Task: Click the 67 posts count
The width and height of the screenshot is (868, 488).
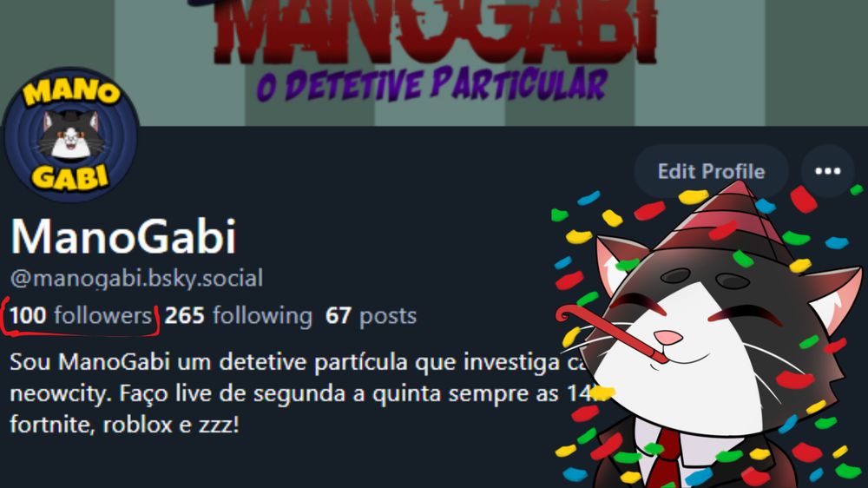Action: click(371, 316)
